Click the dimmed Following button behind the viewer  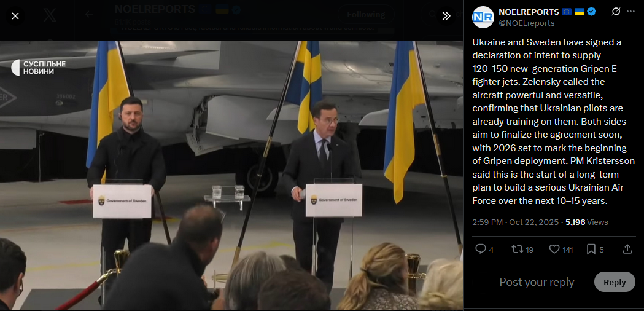click(366, 14)
